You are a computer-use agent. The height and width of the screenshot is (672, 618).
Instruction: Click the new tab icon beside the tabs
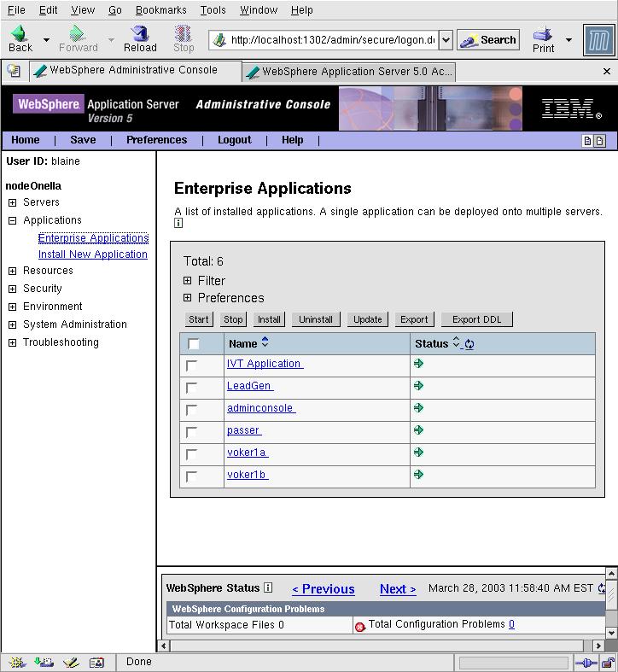coord(14,71)
